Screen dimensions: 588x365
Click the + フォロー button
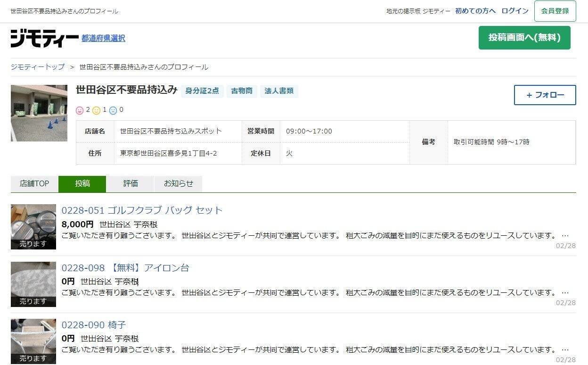[545, 95]
